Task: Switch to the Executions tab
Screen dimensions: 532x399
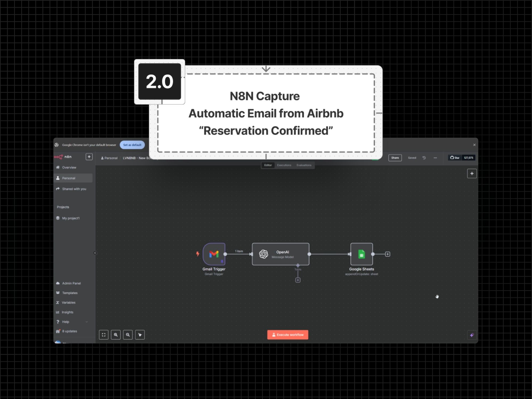Action: pyautogui.click(x=284, y=165)
